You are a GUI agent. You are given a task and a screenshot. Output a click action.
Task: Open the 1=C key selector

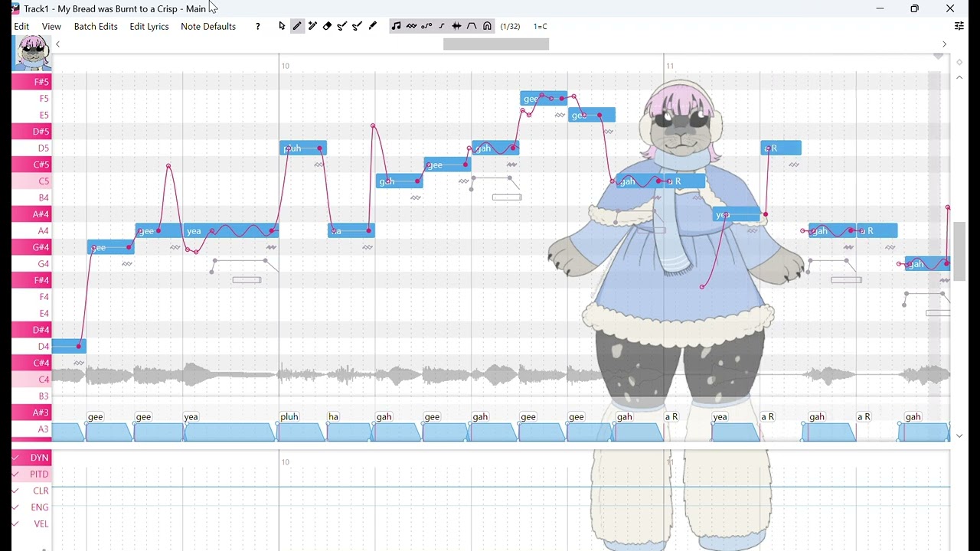tap(541, 27)
